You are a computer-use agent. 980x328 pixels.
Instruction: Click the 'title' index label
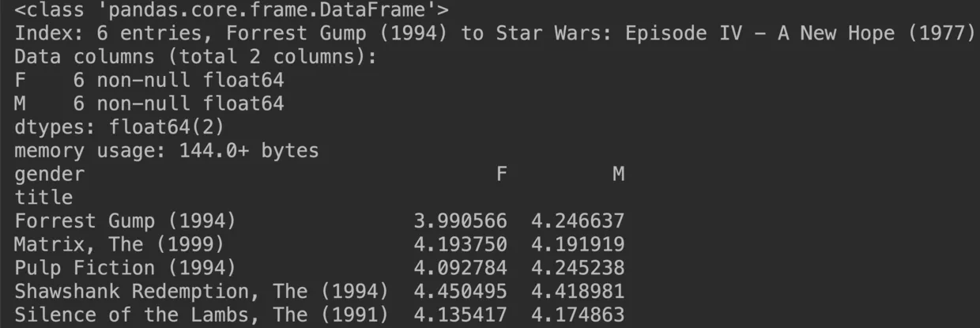[x=43, y=197]
